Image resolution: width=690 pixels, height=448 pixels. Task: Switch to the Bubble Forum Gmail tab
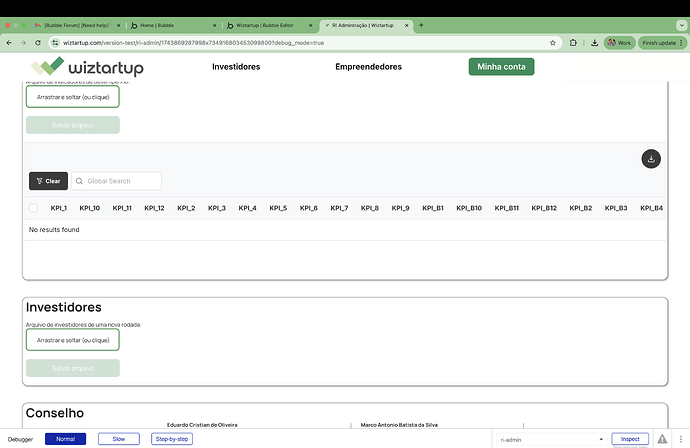pyautogui.click(x=77, y=25)
